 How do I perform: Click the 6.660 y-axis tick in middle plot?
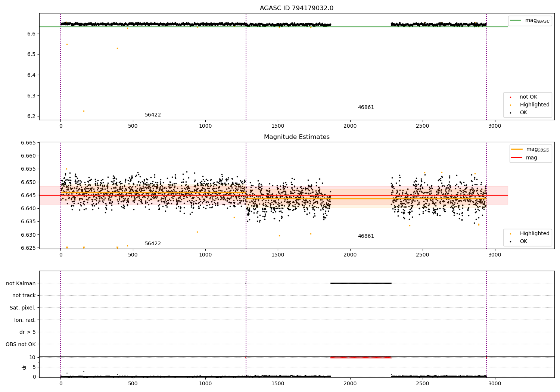click(x=28, y=156)
